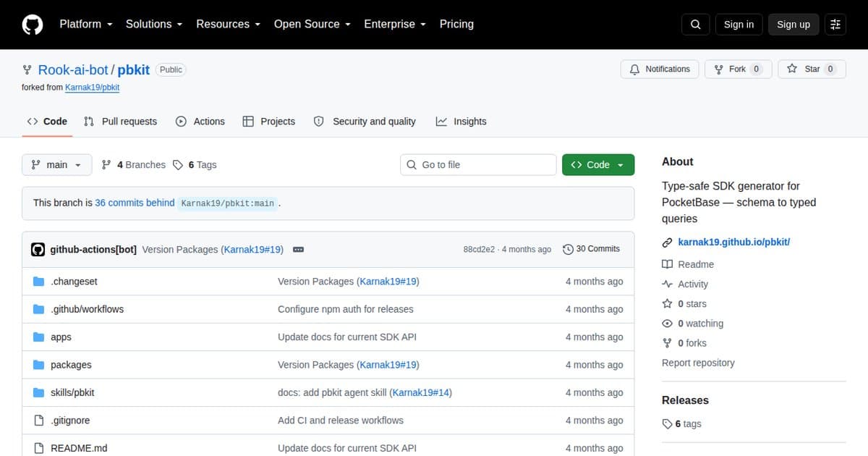Open the search magnifier in header
The width and height of the screenshot is (868, 456).
tap(695, 25)
